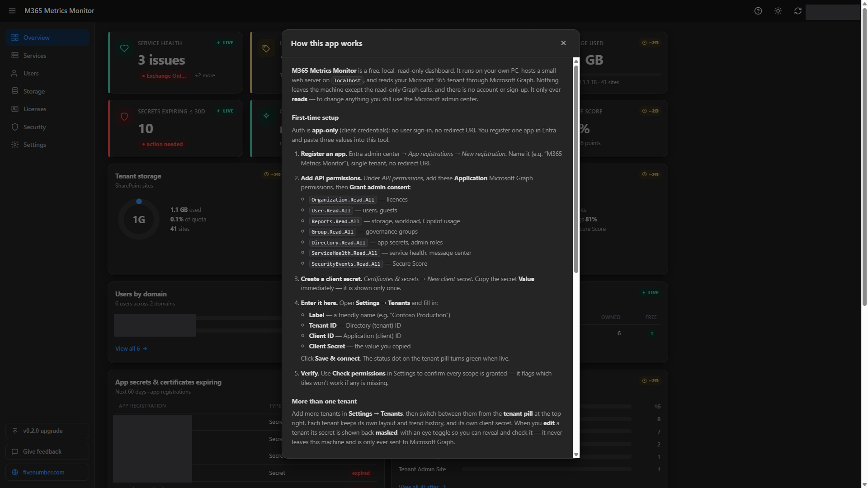Toggle the light/dark theme sun icon
Image resolution: width=868 pixels, height=488 pixels.
[x=778, y=11]
